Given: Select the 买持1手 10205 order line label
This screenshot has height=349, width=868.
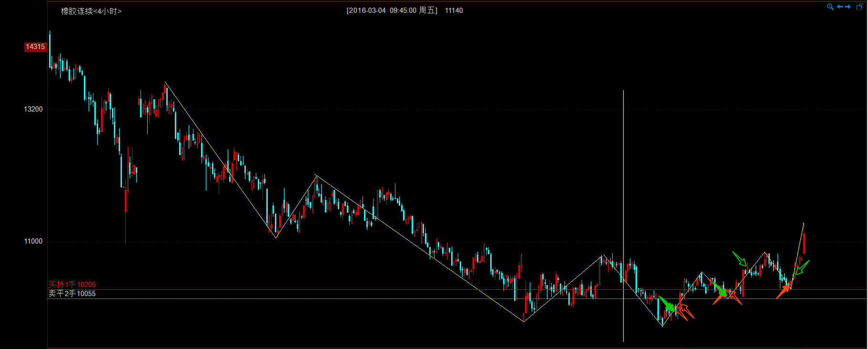Looking at the screenshot, I should tap(72, 285).
